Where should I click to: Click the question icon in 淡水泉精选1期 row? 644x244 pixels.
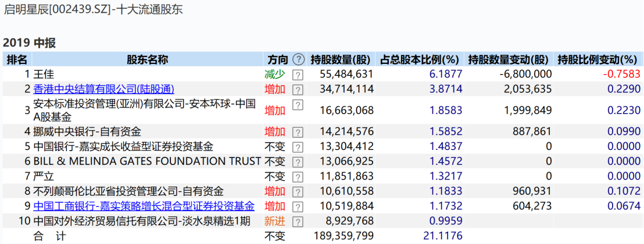(x=298, y=222)
